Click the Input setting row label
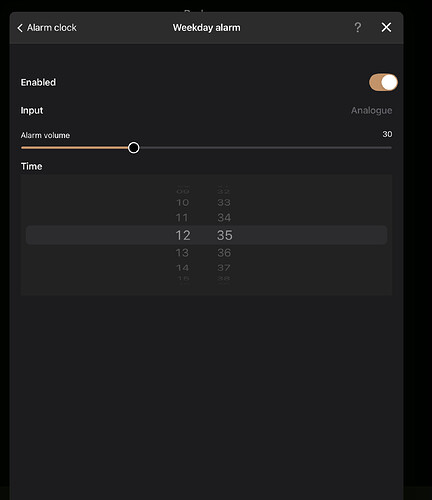Viewport: 432px width, 500px height. pyautogui.click(x=32, y=110)
